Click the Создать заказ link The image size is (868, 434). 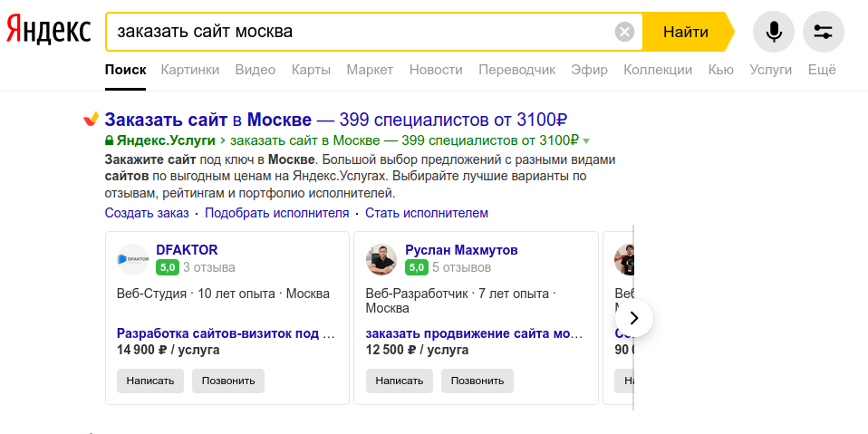click(x=147, y=213)
